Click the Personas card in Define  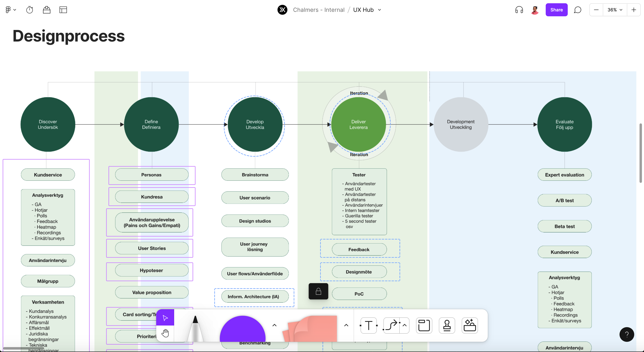pyautogui.click(x=152, y=174)
